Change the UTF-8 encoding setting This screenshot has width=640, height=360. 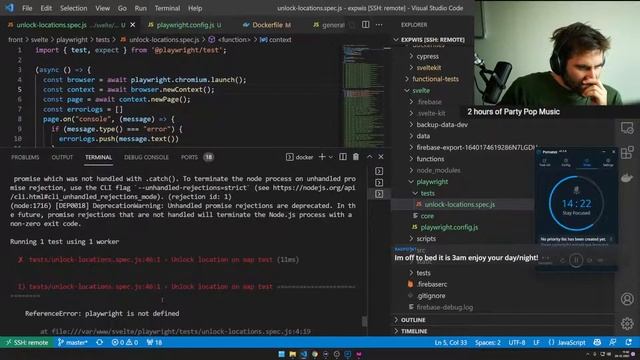tap(517, 342)
